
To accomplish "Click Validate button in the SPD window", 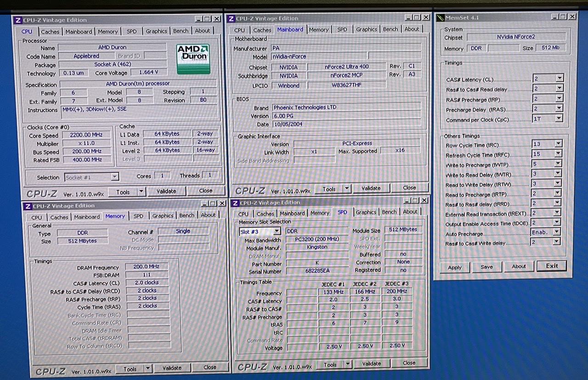I will (x=371, y=364).
